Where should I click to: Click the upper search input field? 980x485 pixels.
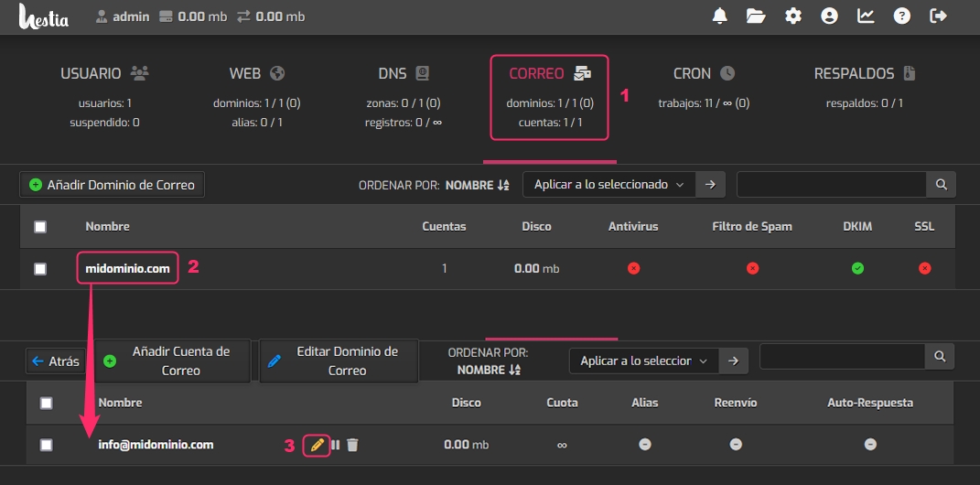(x=831, y=185)
